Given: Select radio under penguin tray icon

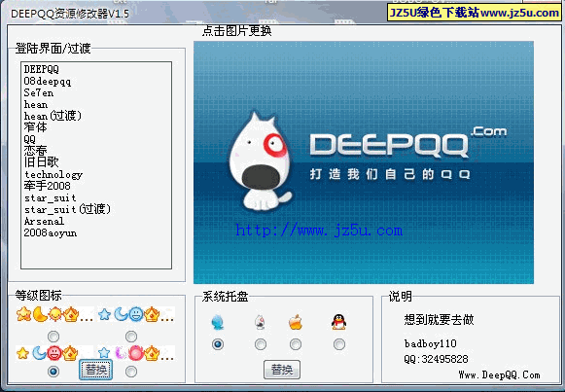Looking at the screenshot, I should (339, 344).
